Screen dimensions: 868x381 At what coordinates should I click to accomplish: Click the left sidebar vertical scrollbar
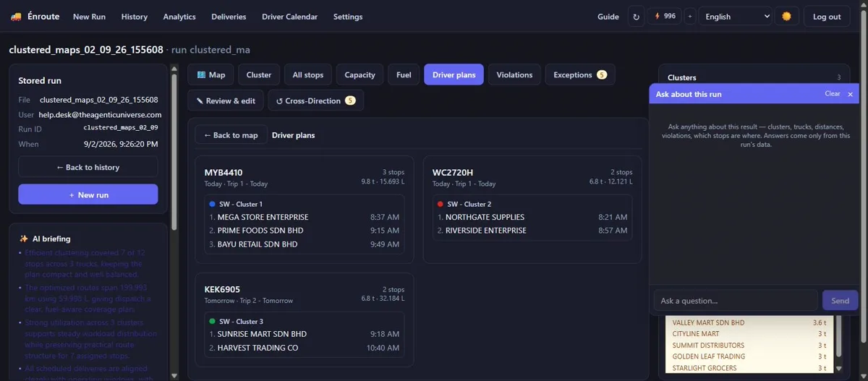[174, 152]
